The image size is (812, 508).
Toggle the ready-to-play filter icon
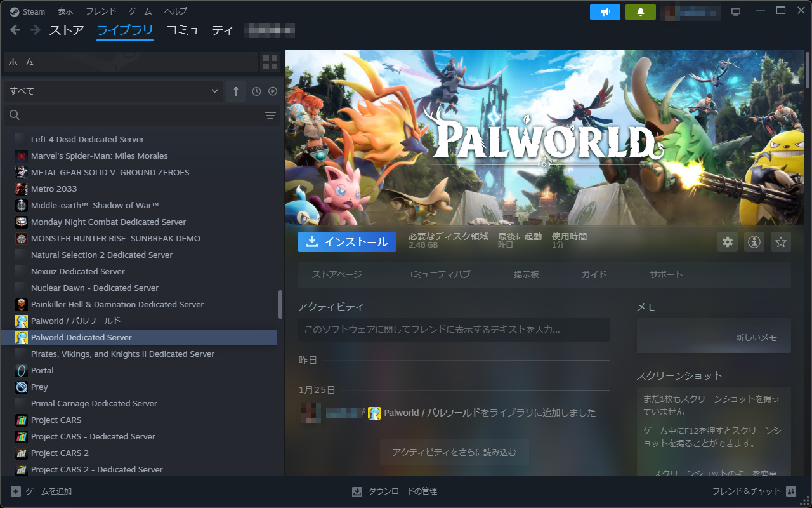tap(273, 91)
